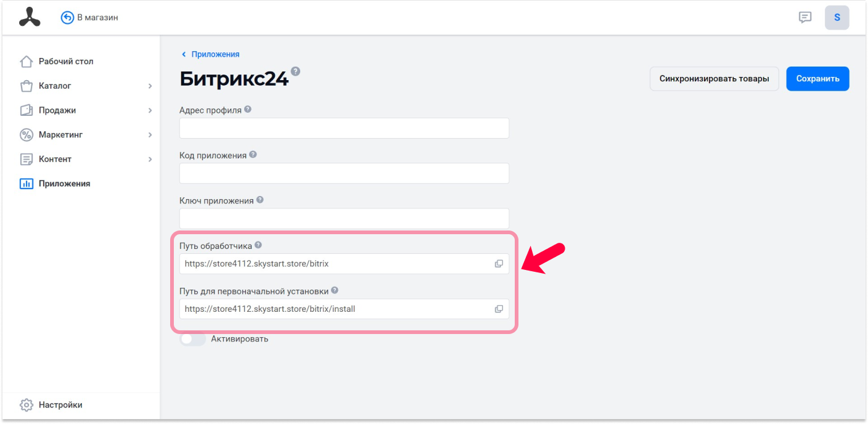This screenshot has width=868, height=424.
Task: Click the store4112 bitrix handler URL field
Action: click(344, 264)
